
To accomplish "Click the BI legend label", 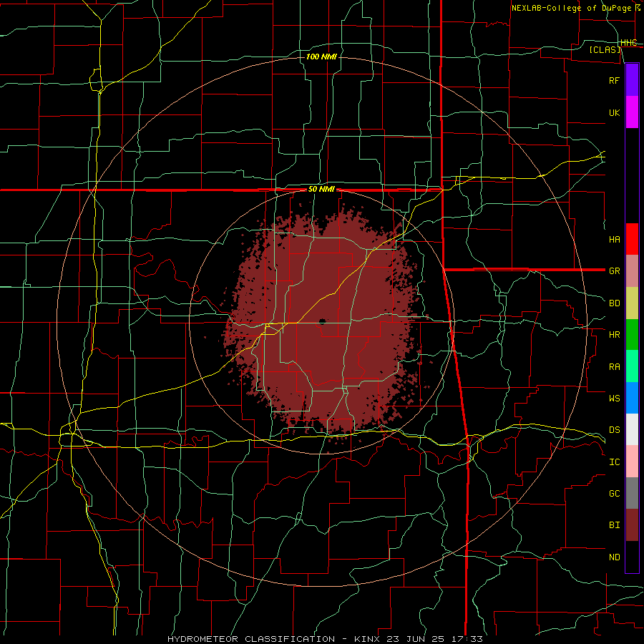I will click(x=615, y=525).
